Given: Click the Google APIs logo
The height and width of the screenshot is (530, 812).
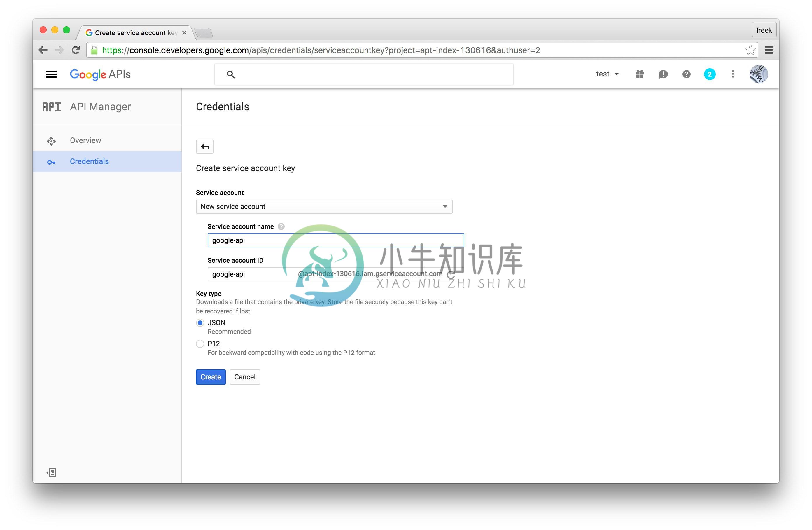Looking at the screenshot, I should pyautogui.click(x=100, y=74).
